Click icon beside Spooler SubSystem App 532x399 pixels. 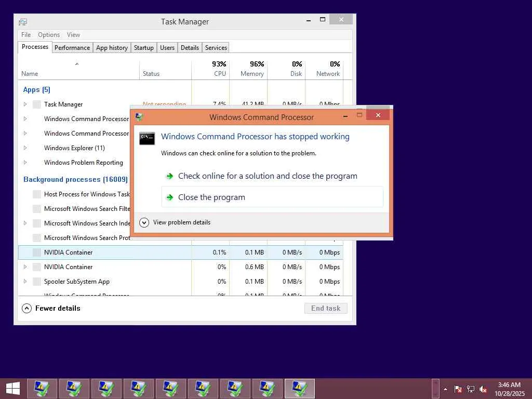pos(37,282)
